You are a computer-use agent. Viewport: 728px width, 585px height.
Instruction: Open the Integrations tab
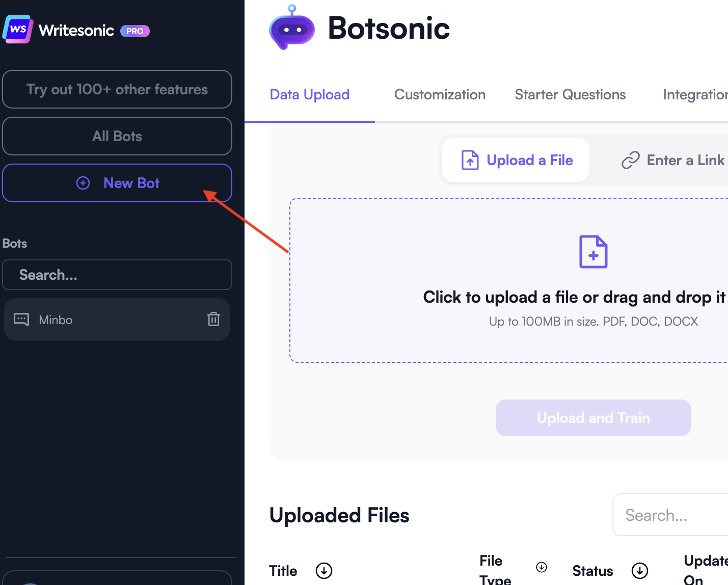pyautogui.click(x=695, y=95)
